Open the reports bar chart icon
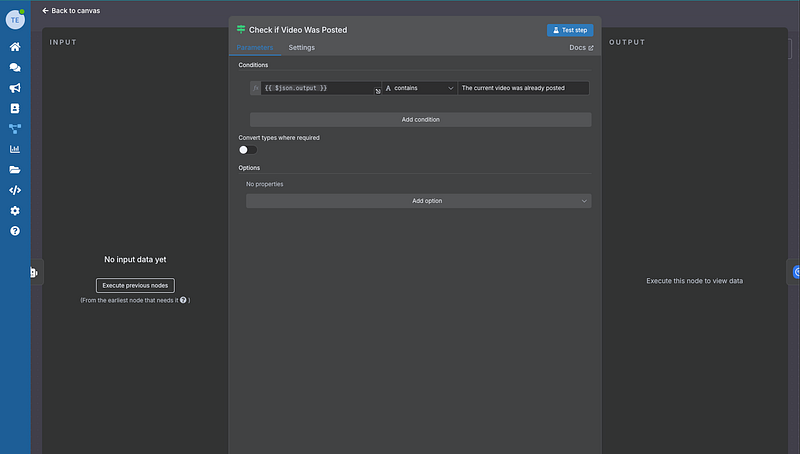The image size is (800, 454). click(15, 149)
